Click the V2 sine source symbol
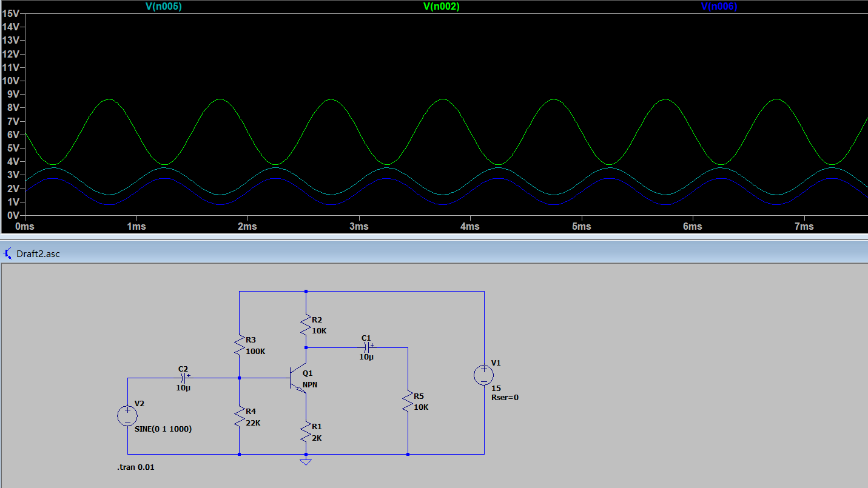This screenshot has width=868, height=488. (x=127, y=416)
